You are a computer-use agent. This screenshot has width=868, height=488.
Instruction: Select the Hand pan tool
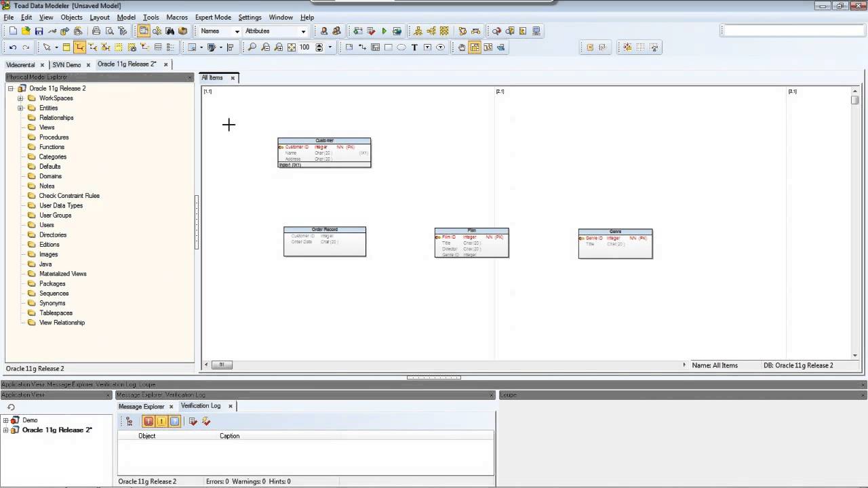click(462, 47)
